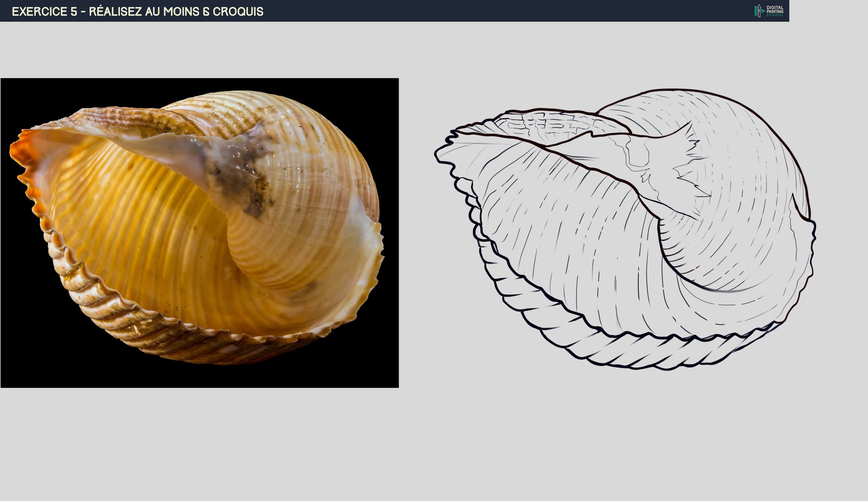The height and width of the screenshot is (501, 868).
Task: Select the teal play-triangle of the logo
Action: coord(763,11)
